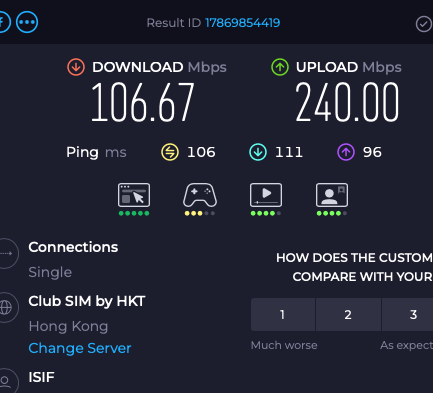Click the Club SIM by HKT server name
This screenshot has width=433, height=393.
click(x=87, y=301)
